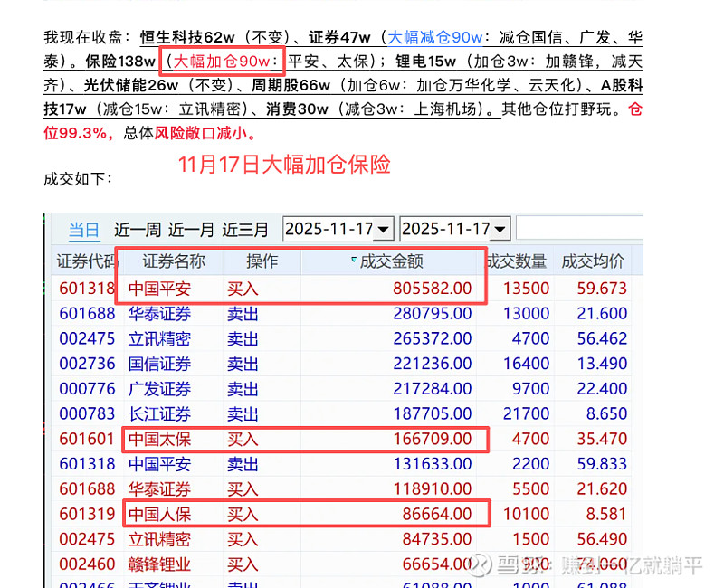The height and width of the screenshot is (588, 724).
Task: Select 中国太保 row name cell
Action: [159, 439]
